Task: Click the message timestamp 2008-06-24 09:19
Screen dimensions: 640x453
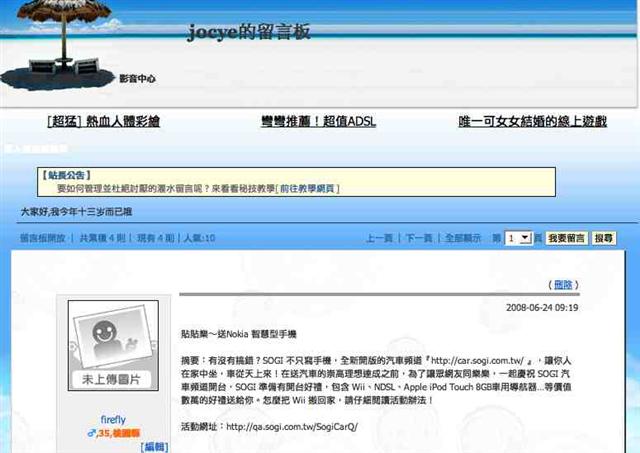Action: coord(542,308)
